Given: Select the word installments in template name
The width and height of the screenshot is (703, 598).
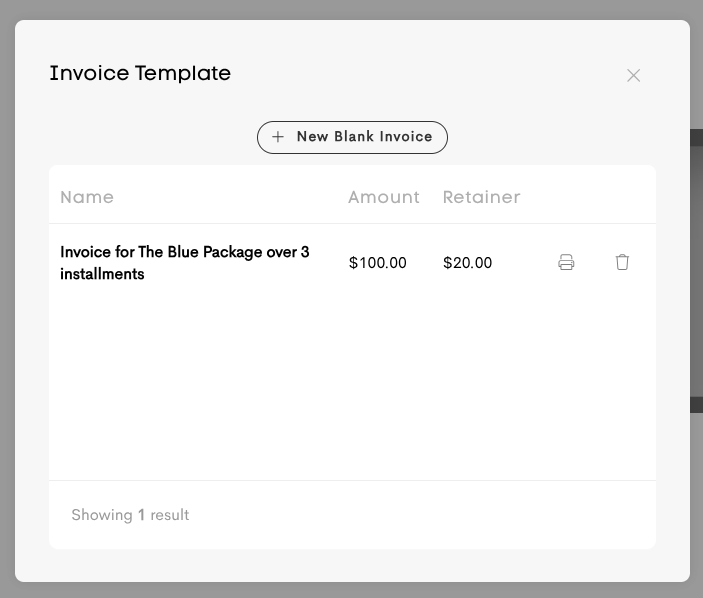Looking at the screenshot, I should (x=102, y=274).
